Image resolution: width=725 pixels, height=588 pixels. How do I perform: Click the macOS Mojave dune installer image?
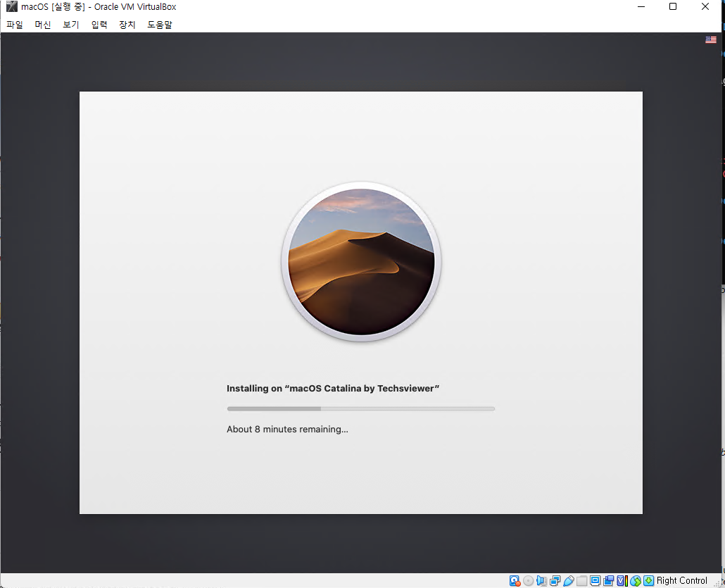[361, 261]
